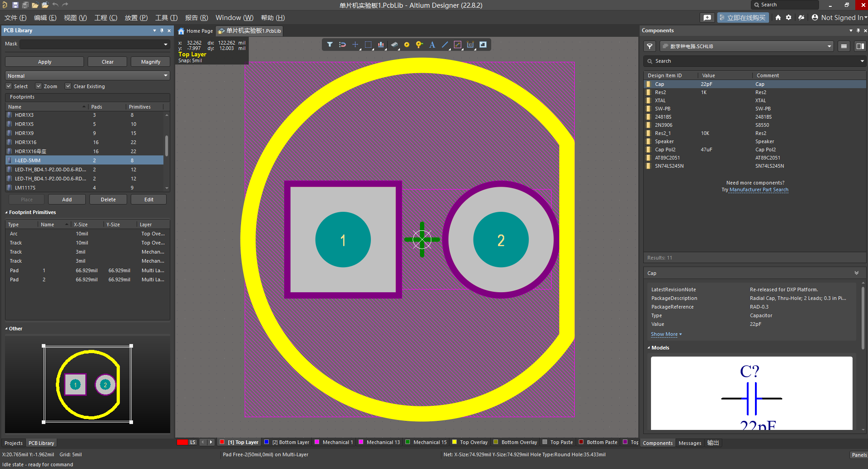Click the feedback speech bubble icon
868x469 pixels.
pyautogui.click(x=707, y=18)
